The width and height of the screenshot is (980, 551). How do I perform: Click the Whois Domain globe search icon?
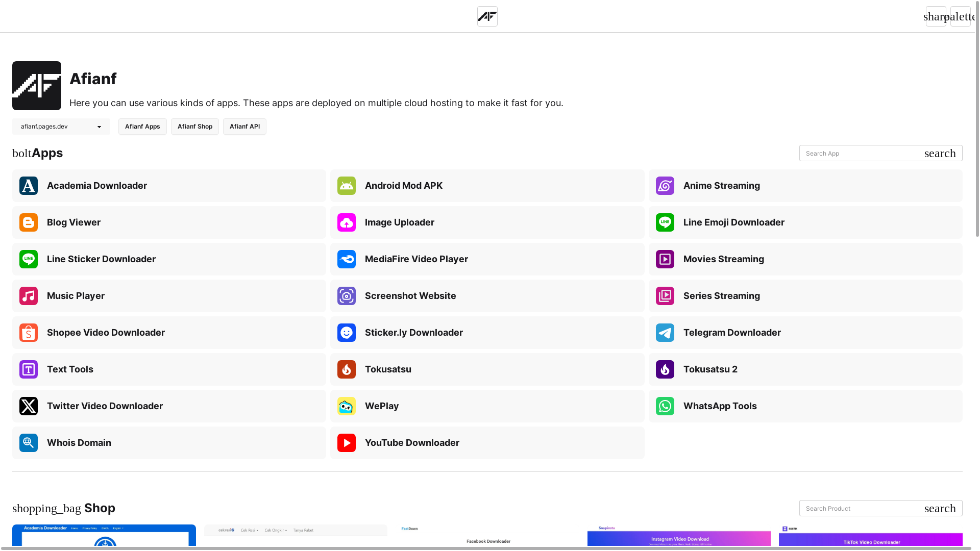click(29, 443)
